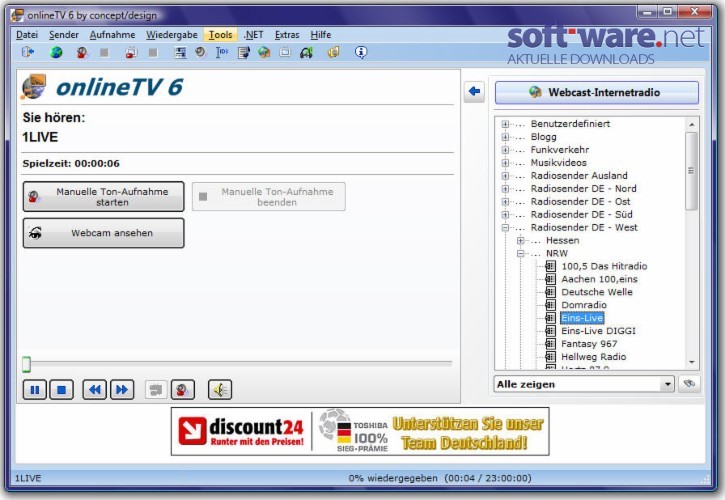The image size is (725, 500).
Task: Select 100,5 Das Hitradio station
Action: pos(604,266)
